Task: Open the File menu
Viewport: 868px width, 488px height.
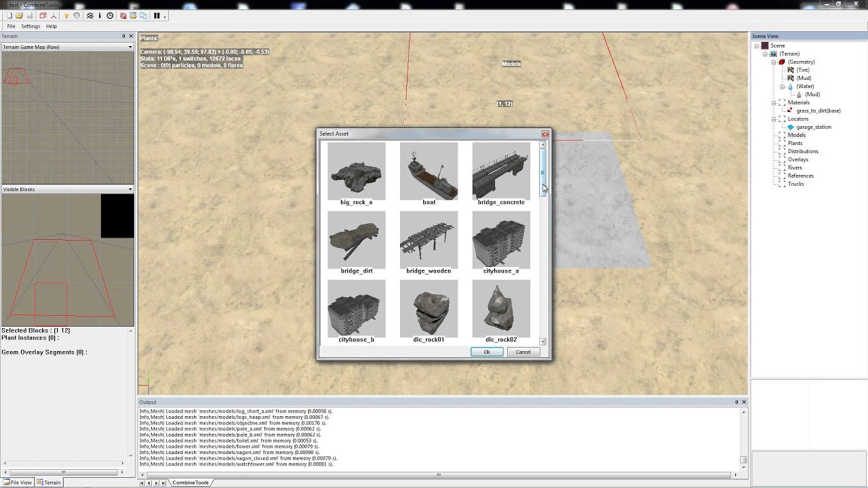Action: coord(12,26)
